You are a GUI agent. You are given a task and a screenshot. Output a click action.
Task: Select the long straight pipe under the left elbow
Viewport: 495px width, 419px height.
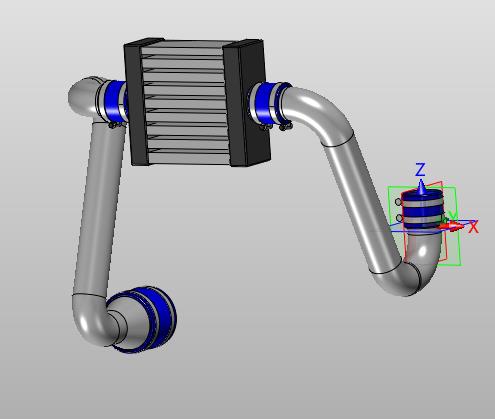tap(99, 210)
